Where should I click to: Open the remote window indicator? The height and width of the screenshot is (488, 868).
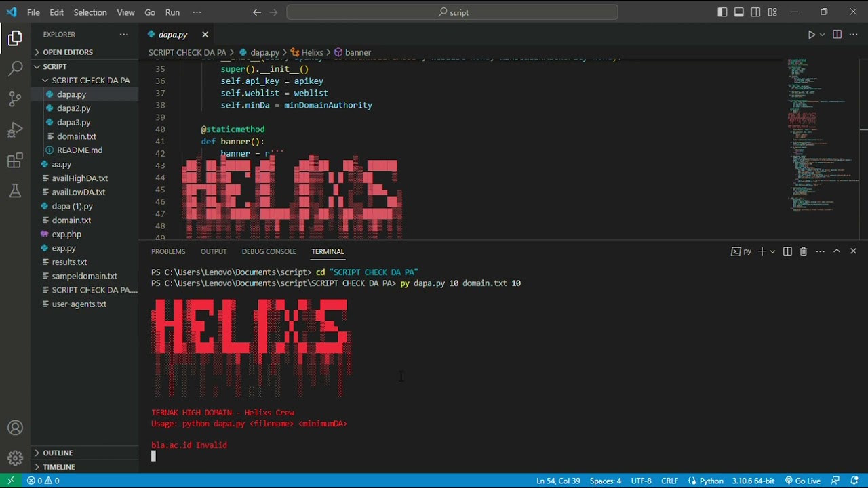pyautogui.click(x=10, y=481)
